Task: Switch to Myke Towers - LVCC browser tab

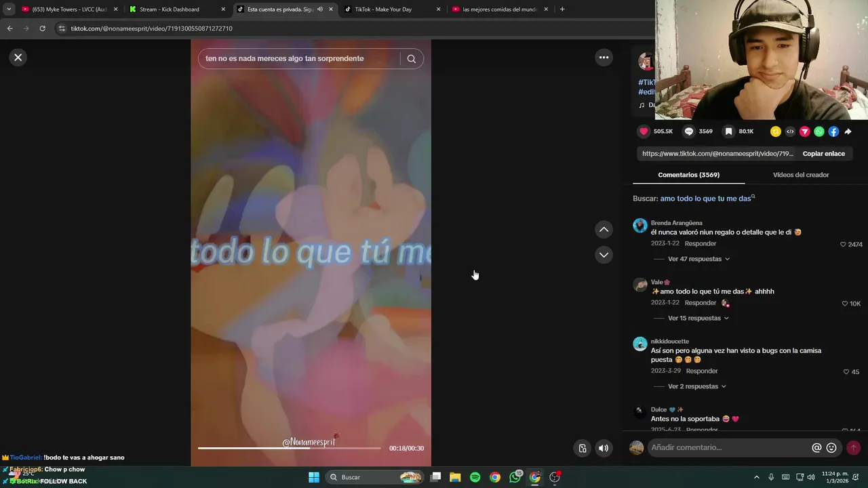Action: tap(70, 9)
